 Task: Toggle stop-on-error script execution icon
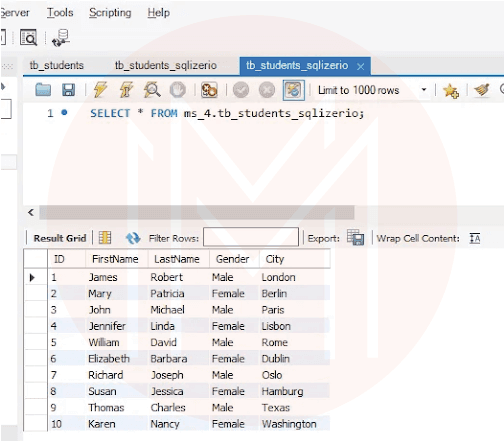[x=209, y=90]
